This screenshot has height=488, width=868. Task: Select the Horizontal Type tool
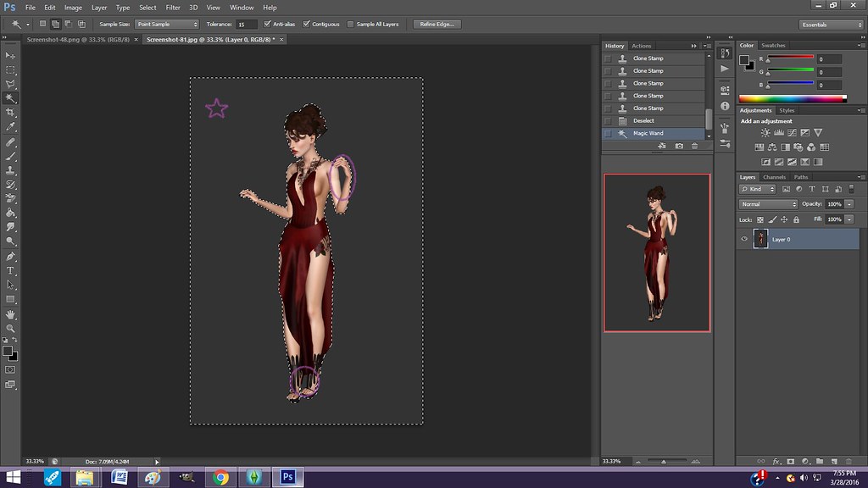tap(11, 270)
